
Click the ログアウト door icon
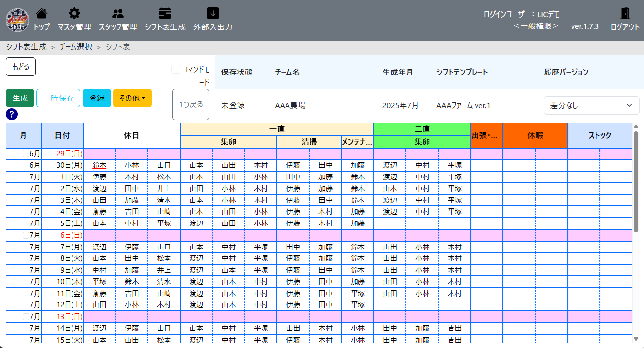click(625, 14)
